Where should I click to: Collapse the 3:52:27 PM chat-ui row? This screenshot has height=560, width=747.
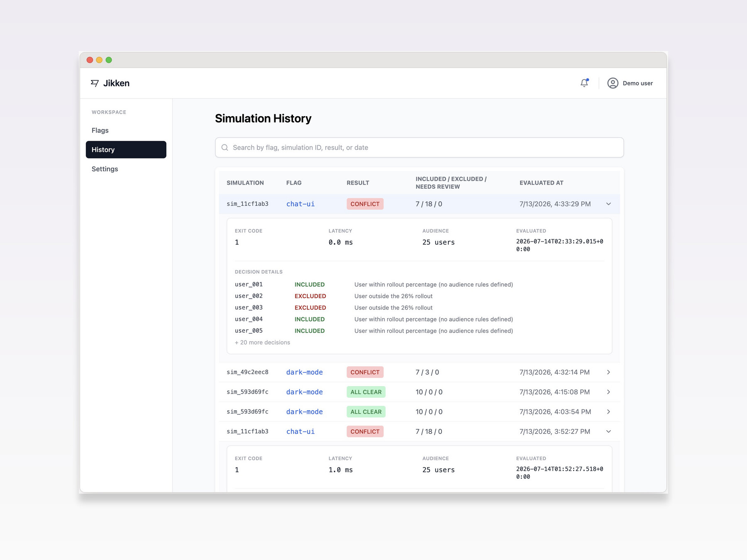tap(608, 431)
